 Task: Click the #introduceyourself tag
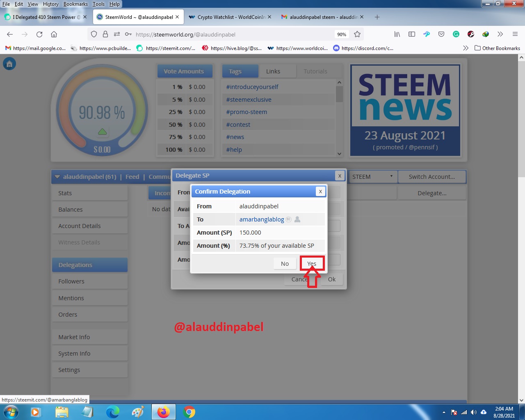(252, 87)
